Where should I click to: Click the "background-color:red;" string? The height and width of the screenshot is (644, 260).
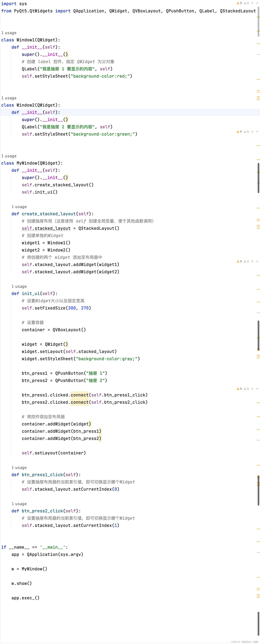pyautogui.click(x=100, y=76)
